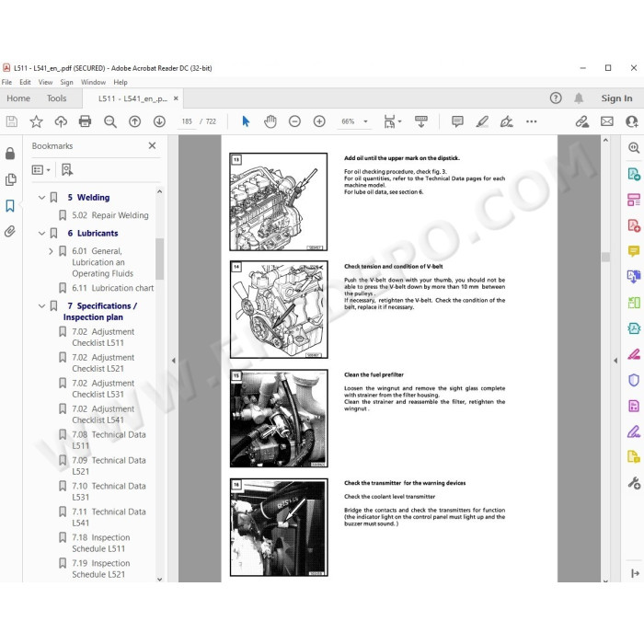Screen dimensions: 644x644
Task: Open the Sign document pen tool
Action: click(506, 121)
